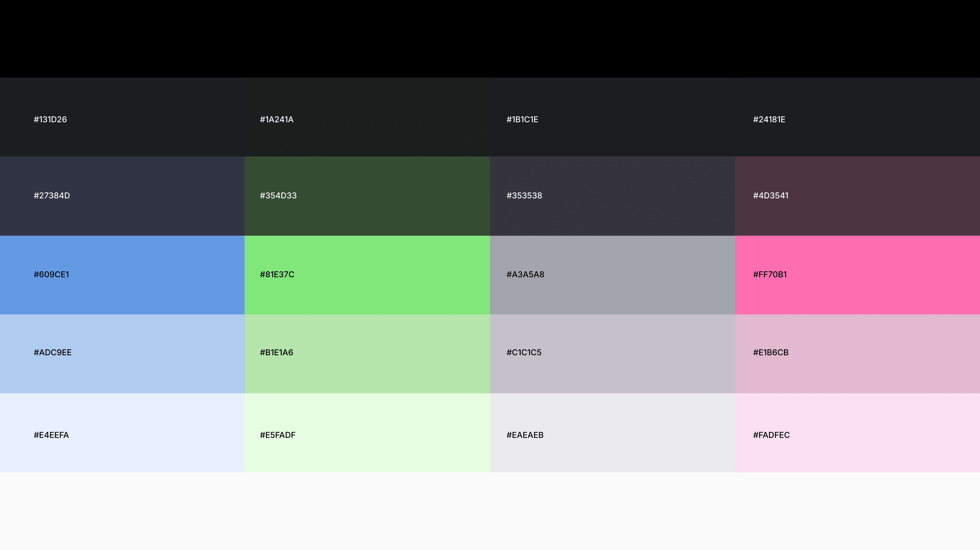Click the #FADFEC pale pink swatch
This screenshot has width=980, height=550.
pyautogui.click(x=857, y=433)
